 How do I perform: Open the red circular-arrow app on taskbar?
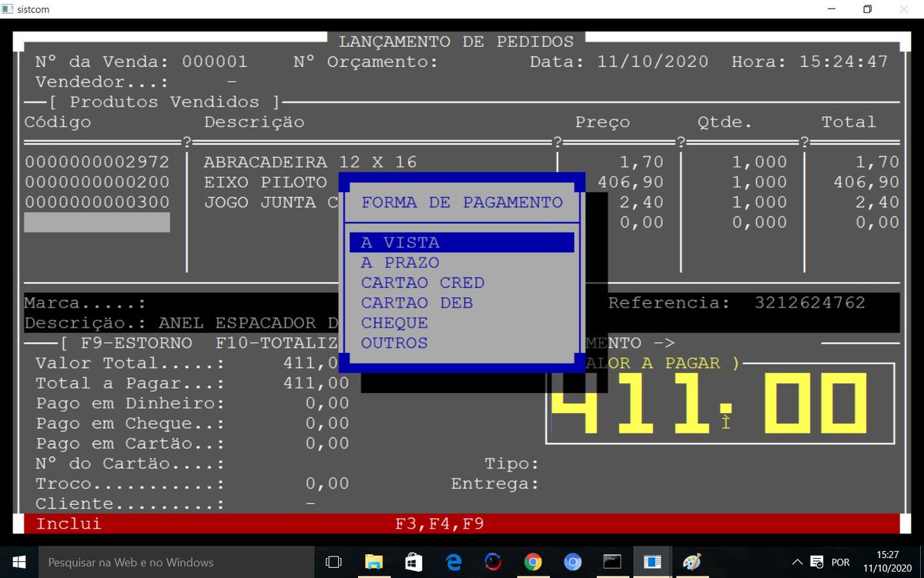(x=493, y=562)
